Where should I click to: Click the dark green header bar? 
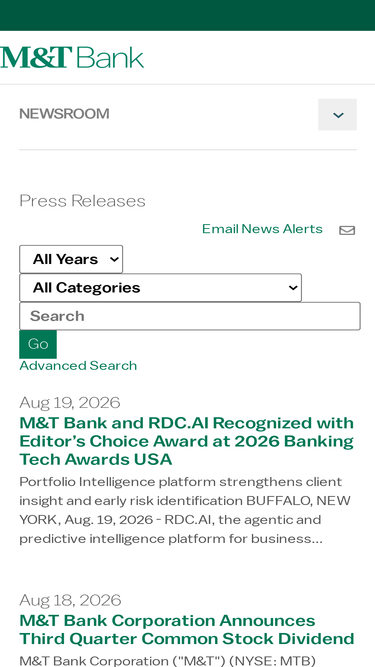[x=188, y=15]
